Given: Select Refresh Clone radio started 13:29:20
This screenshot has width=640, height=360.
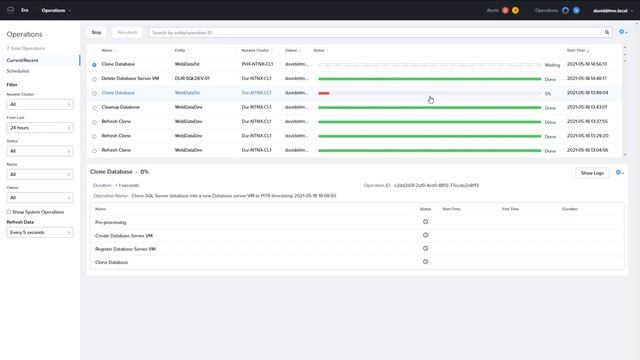Looking at the screenshot, I should tap(94, 136).
